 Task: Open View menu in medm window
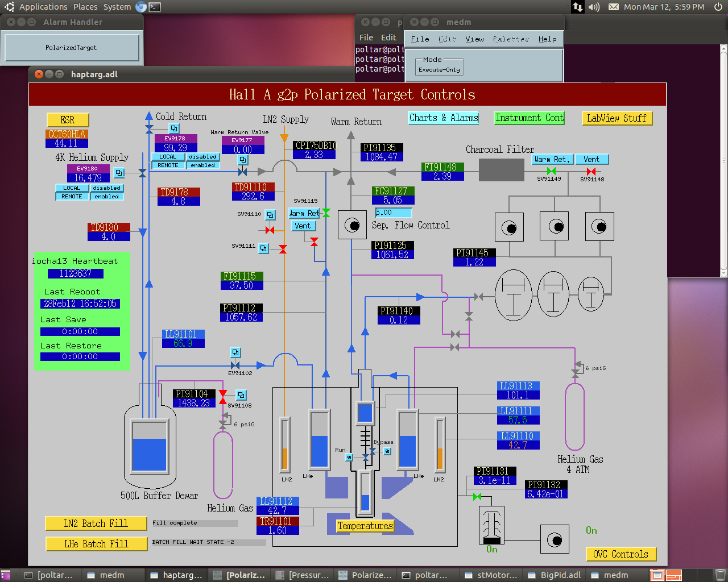point(474,39)
